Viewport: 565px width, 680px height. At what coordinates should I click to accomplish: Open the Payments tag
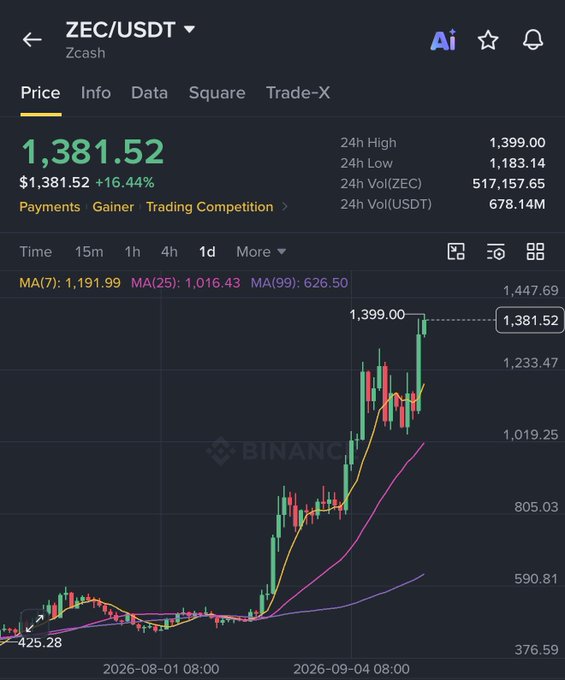tap(50, 207)
